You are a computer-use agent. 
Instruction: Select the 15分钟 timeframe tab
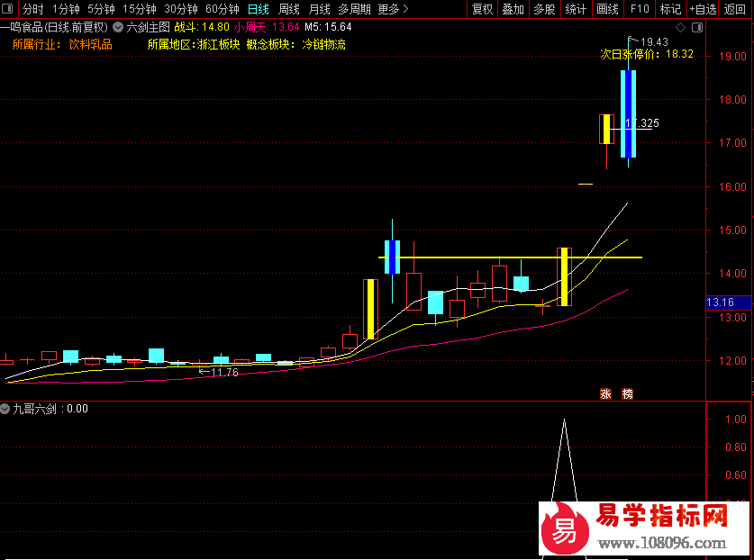[x=139, y=9]
